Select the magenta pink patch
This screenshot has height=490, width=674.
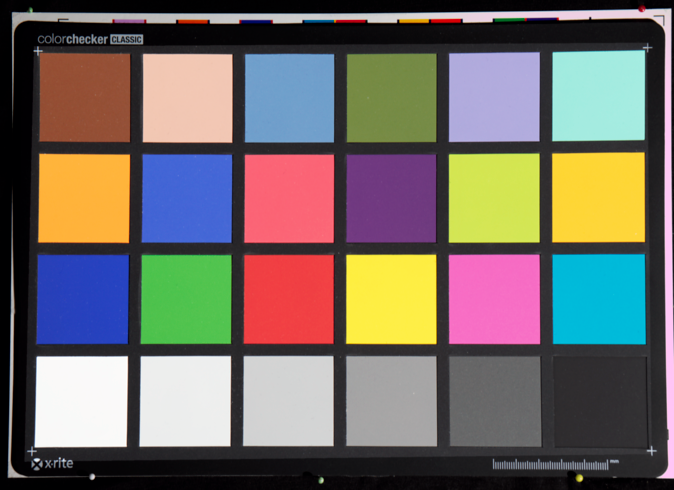(494, 299)
